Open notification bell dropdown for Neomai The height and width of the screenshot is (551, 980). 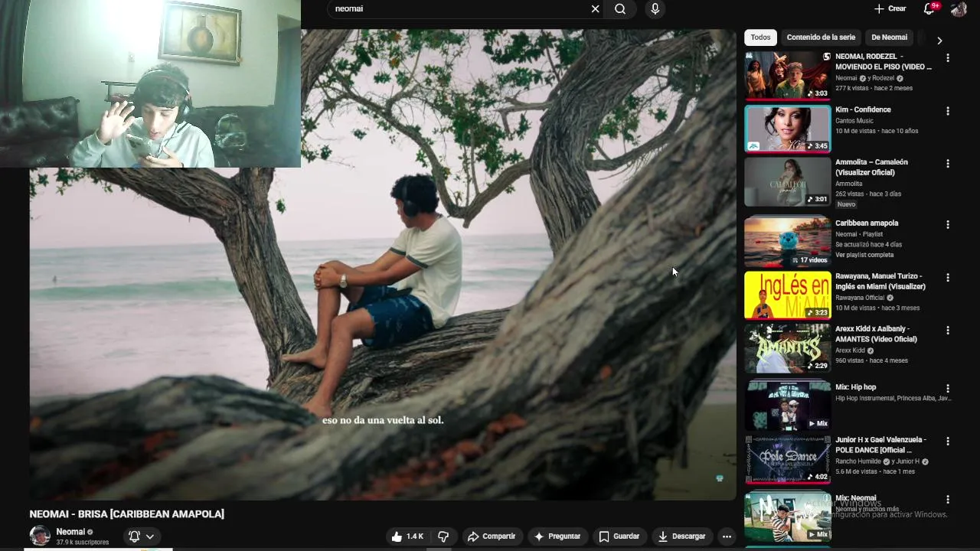142,536
